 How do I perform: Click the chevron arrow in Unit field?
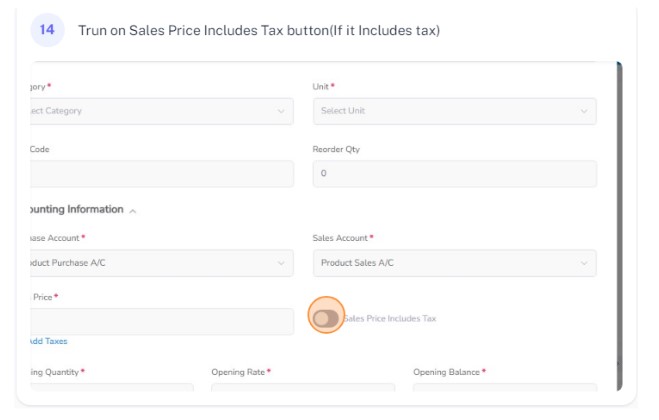click(x=584, y=111)
